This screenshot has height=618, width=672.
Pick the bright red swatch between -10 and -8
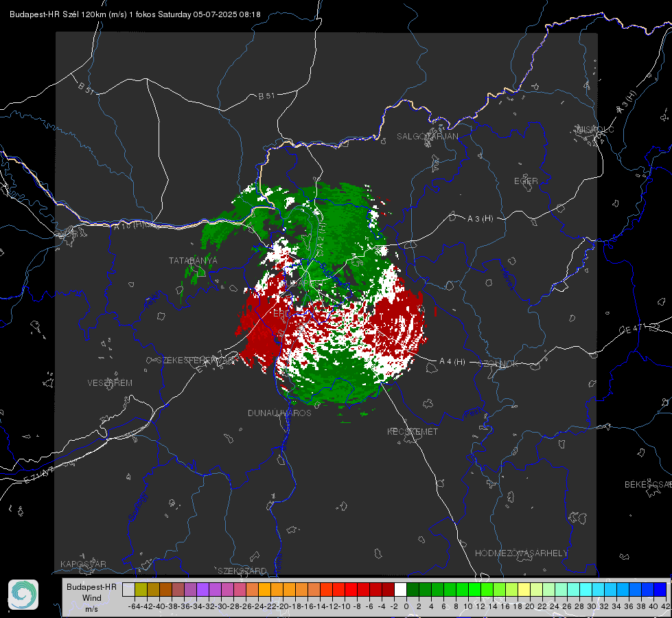point(351,590)
